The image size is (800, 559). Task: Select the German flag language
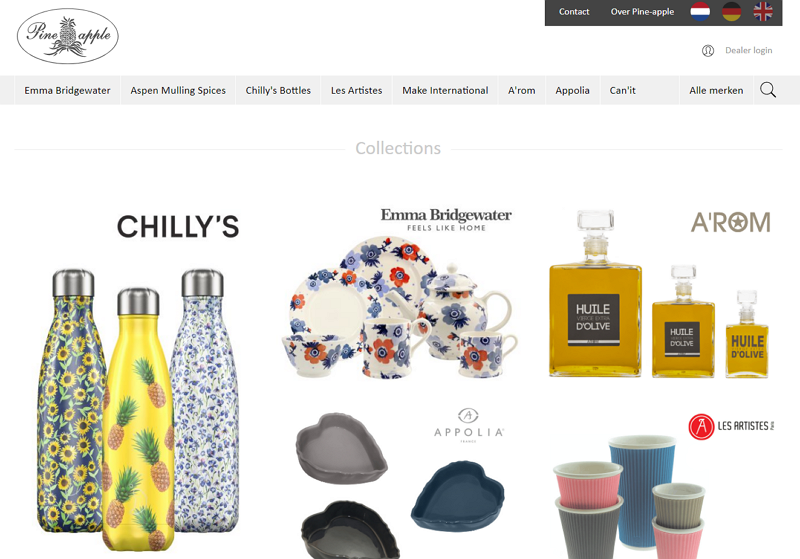pyautogui.click(x=732, y=11)
